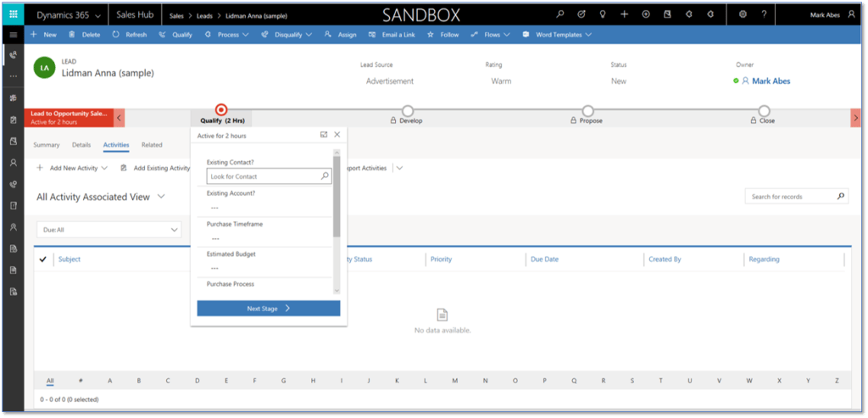Open the app launcher waffle icon

coord(14,14)
